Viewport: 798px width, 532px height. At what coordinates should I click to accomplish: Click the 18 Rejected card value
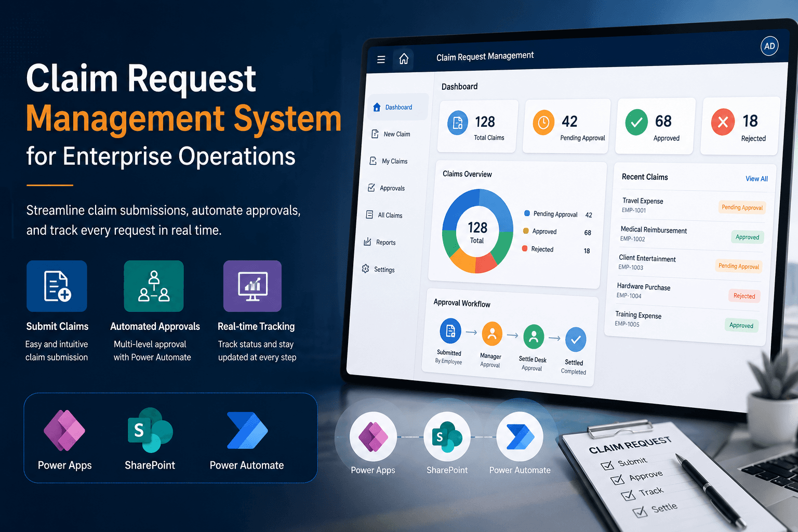tap(750, 121)
